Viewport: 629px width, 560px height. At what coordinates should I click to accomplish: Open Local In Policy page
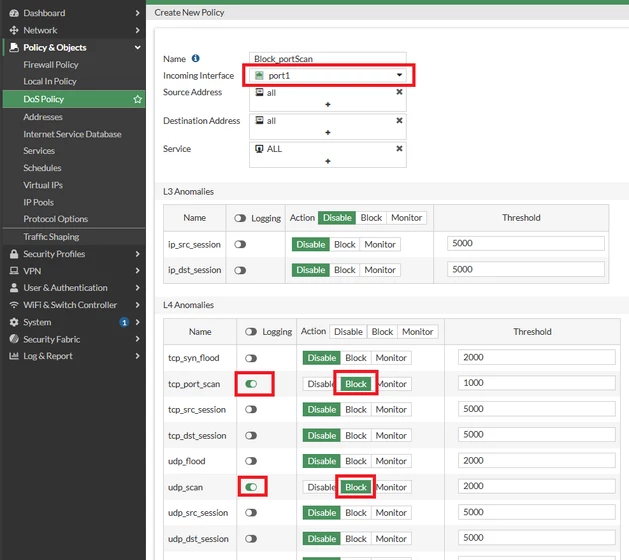[50, 81]
